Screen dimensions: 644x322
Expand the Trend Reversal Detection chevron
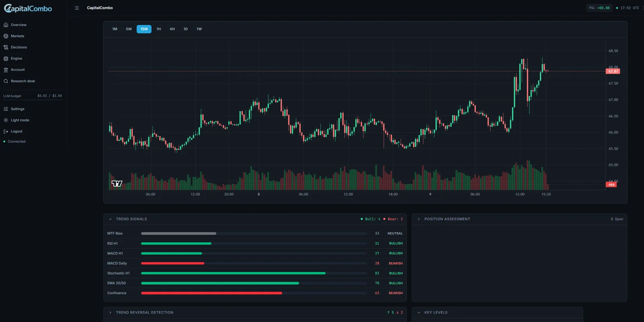click(x=110, y=313)
